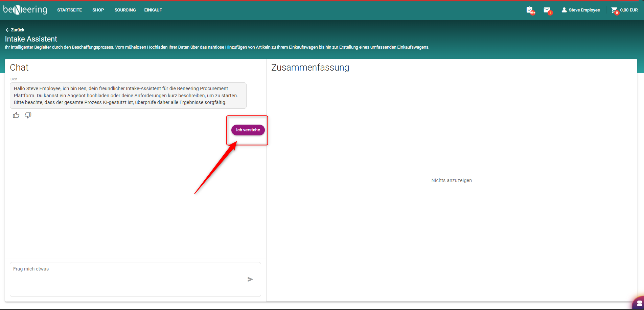Go to STARTSEITE in navigation

(x=69, y=10)
